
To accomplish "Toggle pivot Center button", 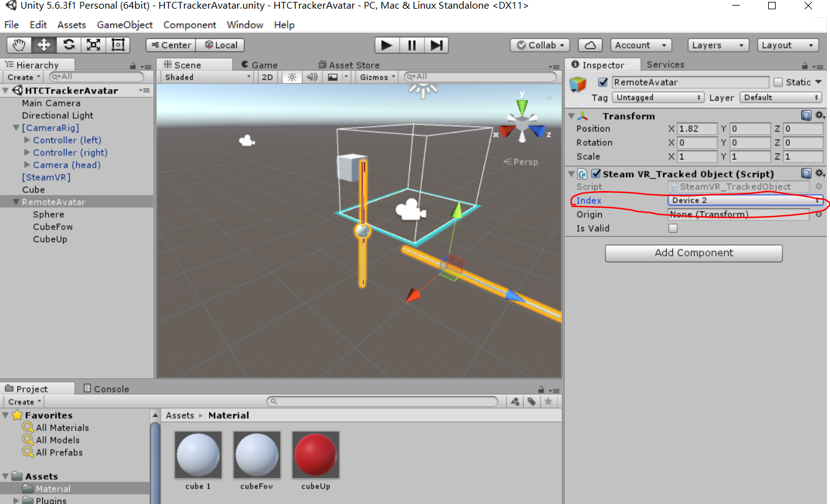I will (171, 45).
